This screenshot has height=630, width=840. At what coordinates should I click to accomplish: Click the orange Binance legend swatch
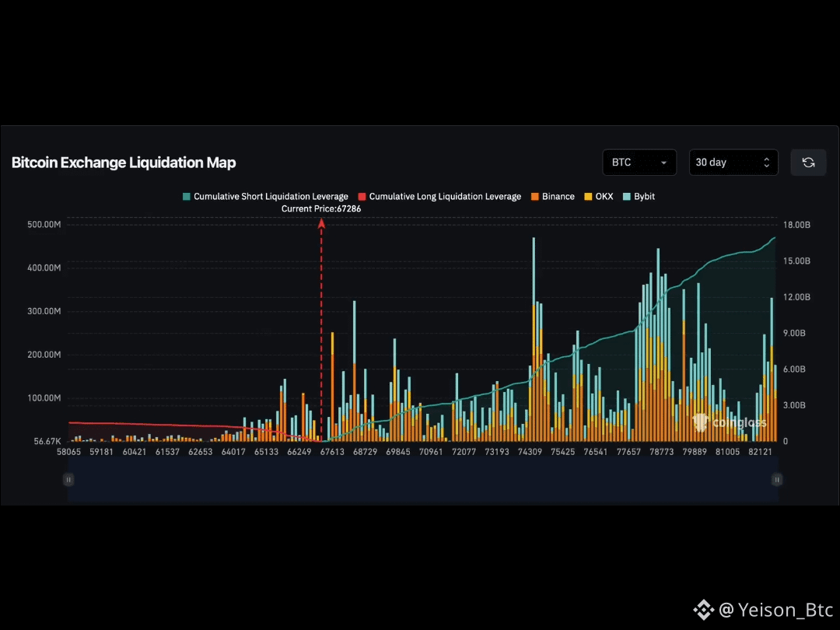tap(534, 197)
